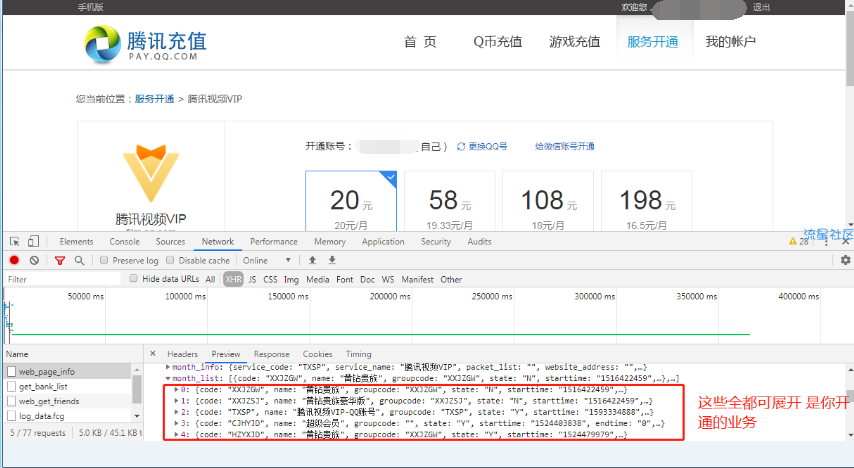Toggle the device toolbar icon
This screenshot has width=854, height=468.
pyautogui.click(x=33, y=241)
